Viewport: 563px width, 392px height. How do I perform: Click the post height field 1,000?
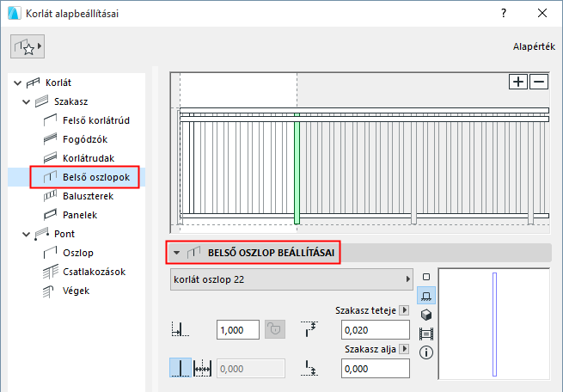(x=238, y=330)
